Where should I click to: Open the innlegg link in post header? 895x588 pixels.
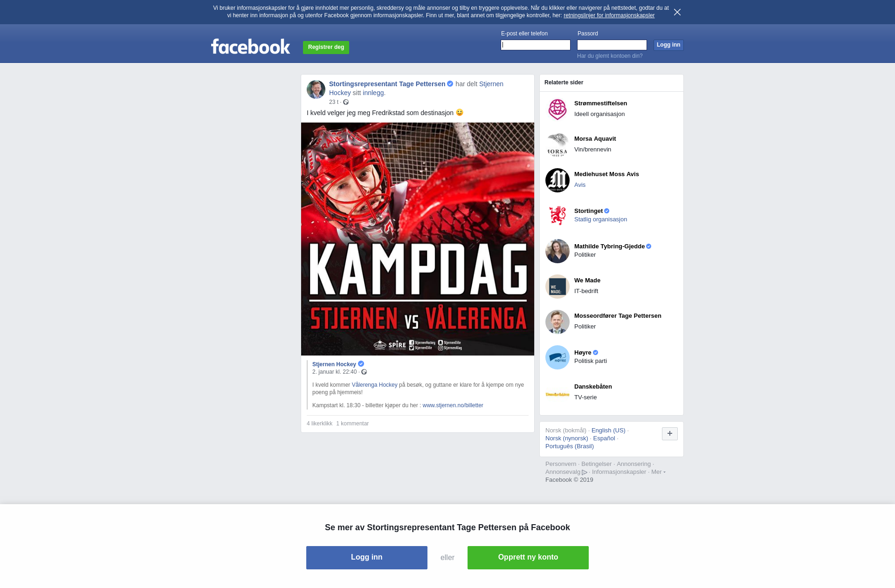point(373,93)
